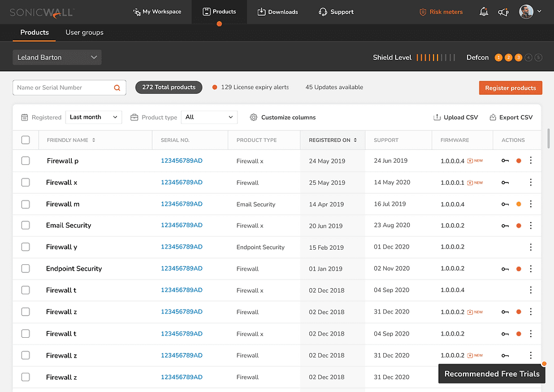Open three-dot menu for Firewall y
Image resolution: width=554 pixels, height=392 pixels.
click(x=531, y=247)
